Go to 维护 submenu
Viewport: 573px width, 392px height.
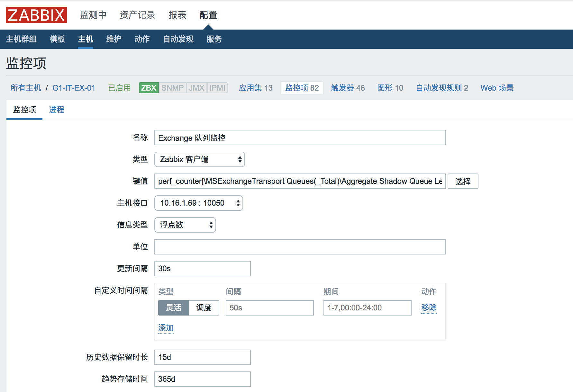click(114, 39)
